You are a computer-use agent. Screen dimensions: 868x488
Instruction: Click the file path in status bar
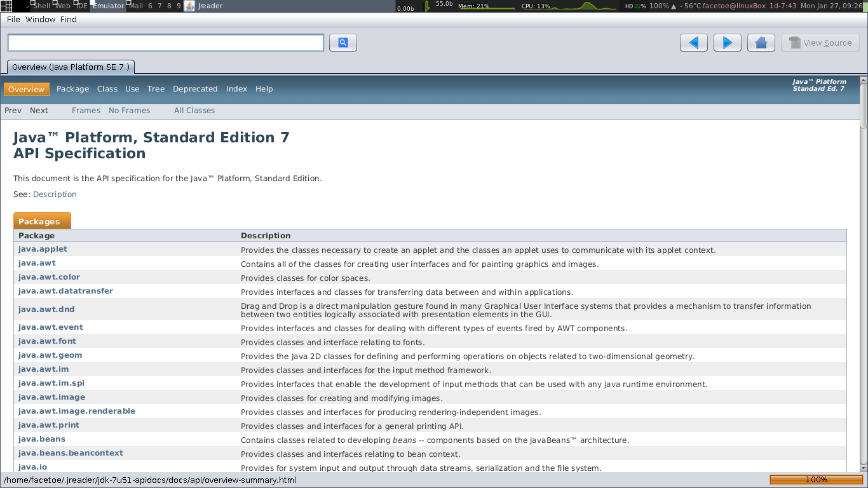coord(149,480)
